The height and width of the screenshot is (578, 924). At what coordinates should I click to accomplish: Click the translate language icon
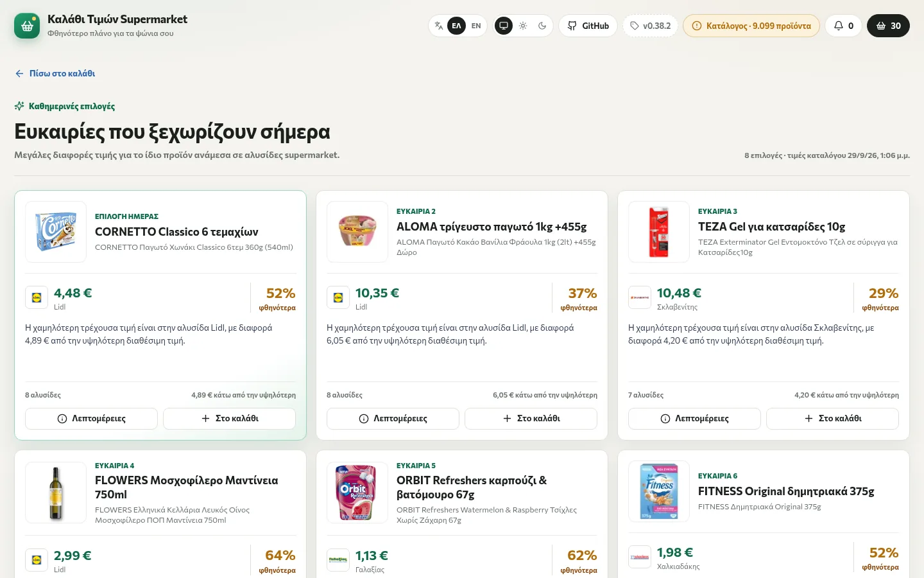pos(439,26)
